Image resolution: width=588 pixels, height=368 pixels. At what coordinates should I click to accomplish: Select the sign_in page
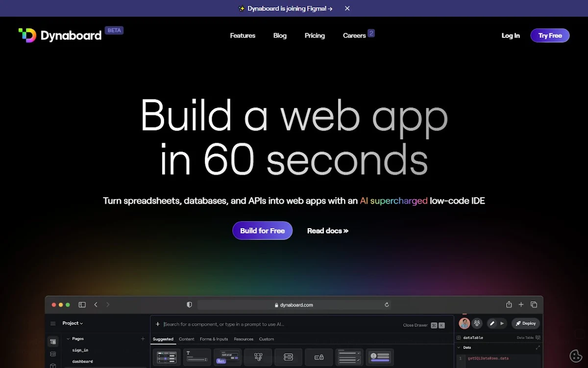point(80,350)
